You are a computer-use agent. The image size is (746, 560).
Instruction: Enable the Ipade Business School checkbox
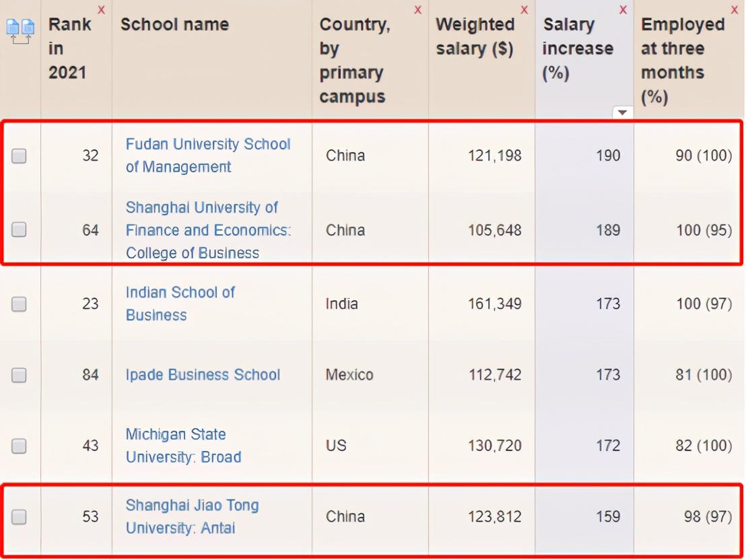(x=20, y=375)
